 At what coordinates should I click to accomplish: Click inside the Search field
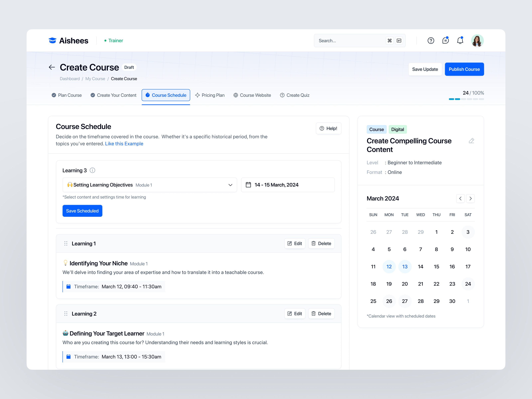coord(349,40)
